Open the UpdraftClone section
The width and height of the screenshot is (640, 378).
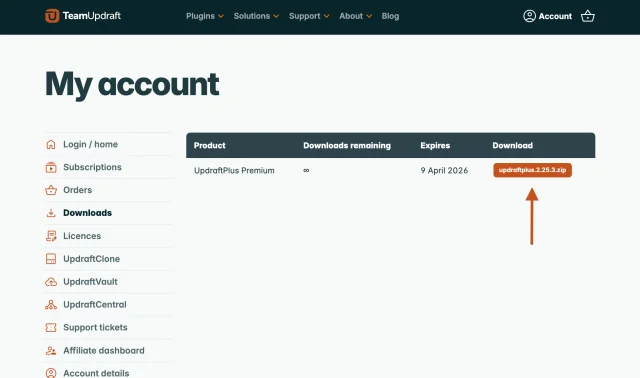91,259
